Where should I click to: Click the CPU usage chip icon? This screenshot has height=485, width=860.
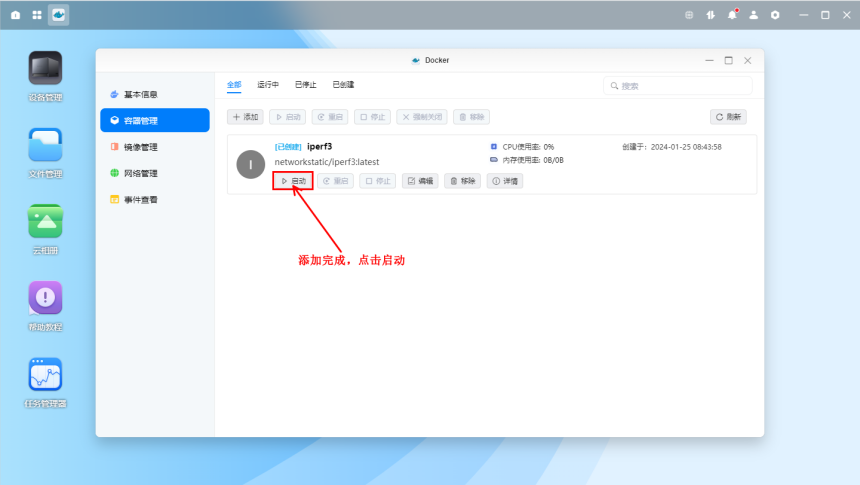(494, 146)
